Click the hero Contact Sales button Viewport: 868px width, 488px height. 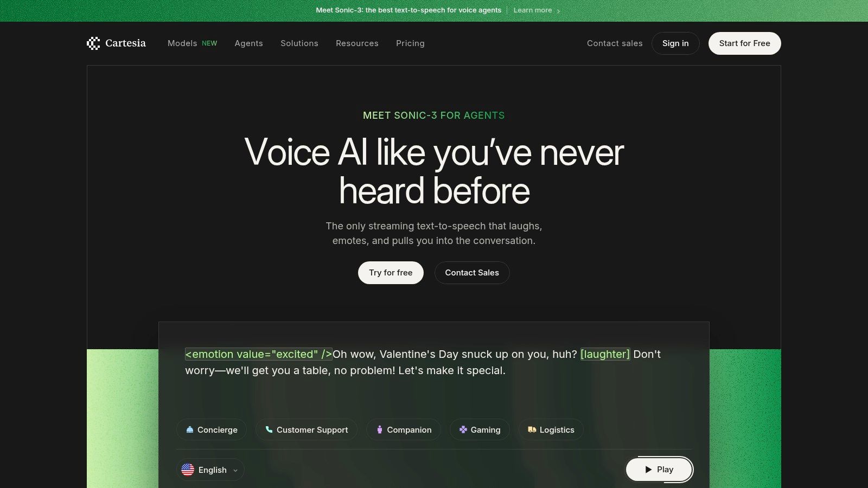click(472, 273)
